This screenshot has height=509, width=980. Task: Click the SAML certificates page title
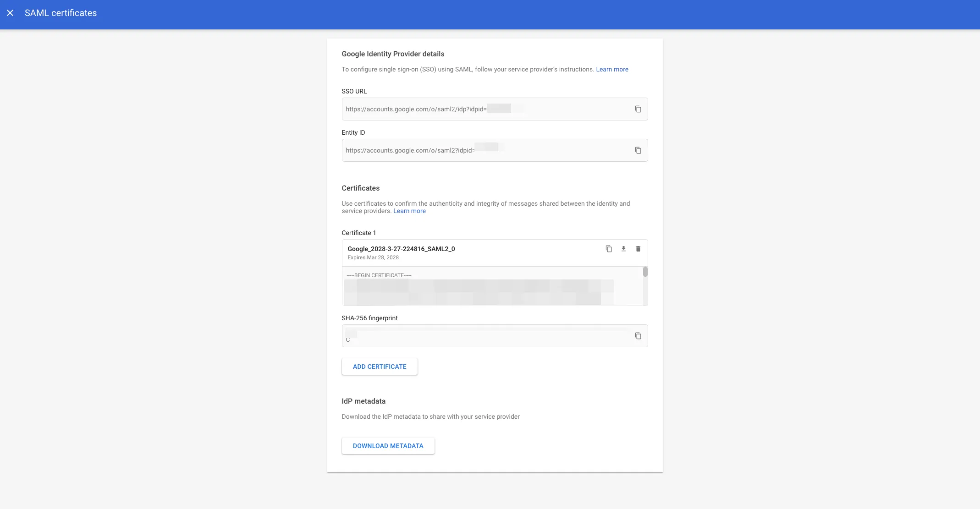[61, 13]
